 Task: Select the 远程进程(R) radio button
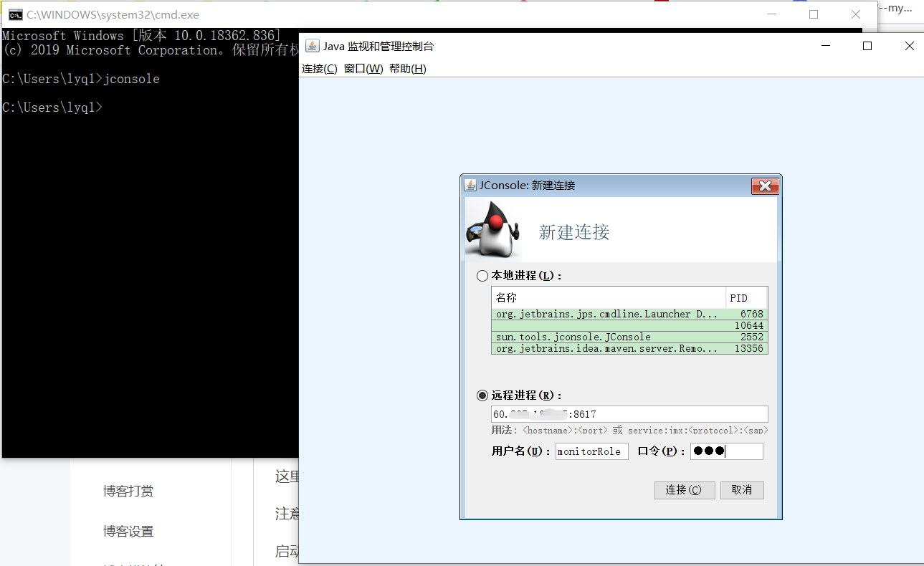[x=482, y=395]
